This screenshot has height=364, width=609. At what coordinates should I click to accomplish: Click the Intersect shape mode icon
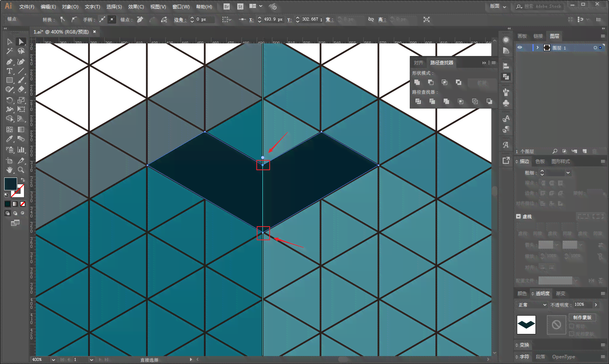coord(444,82)
